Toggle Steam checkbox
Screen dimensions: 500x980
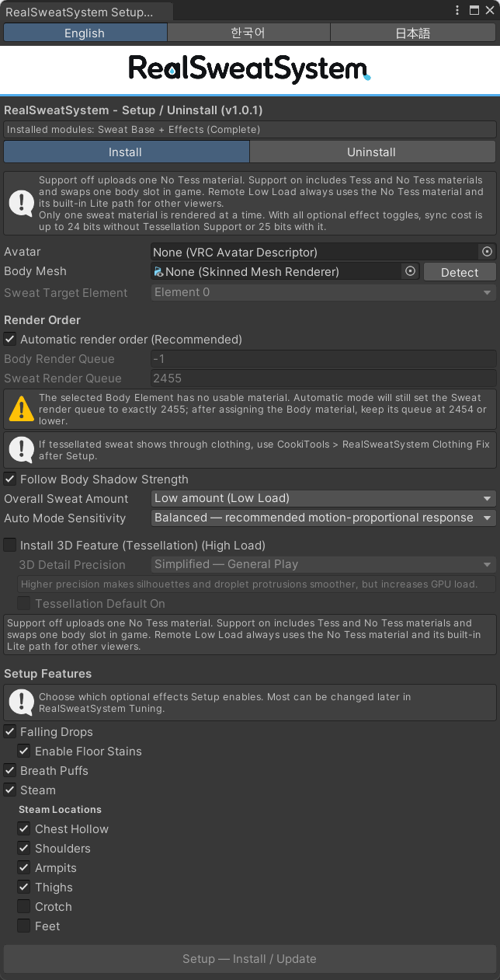click(x=10, y=790)
